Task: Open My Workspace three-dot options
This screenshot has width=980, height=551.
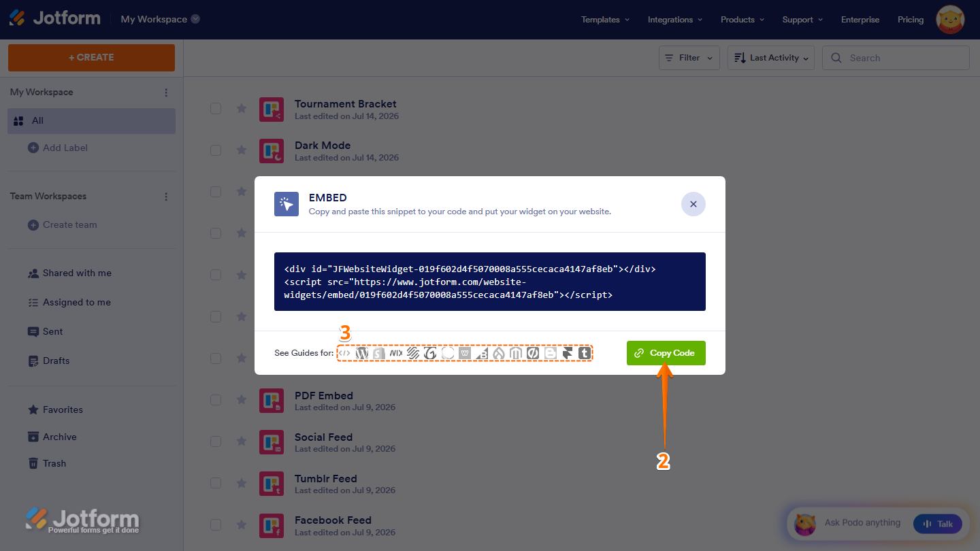Action: click(166, 93)
